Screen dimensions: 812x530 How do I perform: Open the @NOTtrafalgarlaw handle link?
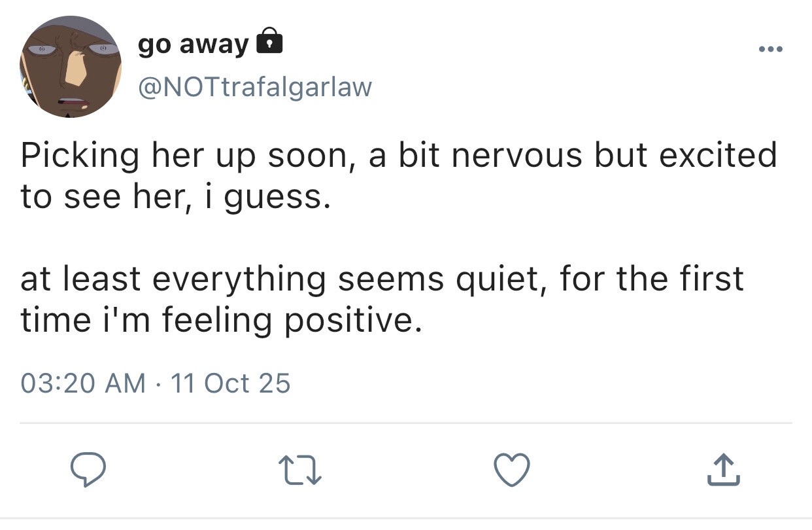pyautogui.click(x=254, y=86)
